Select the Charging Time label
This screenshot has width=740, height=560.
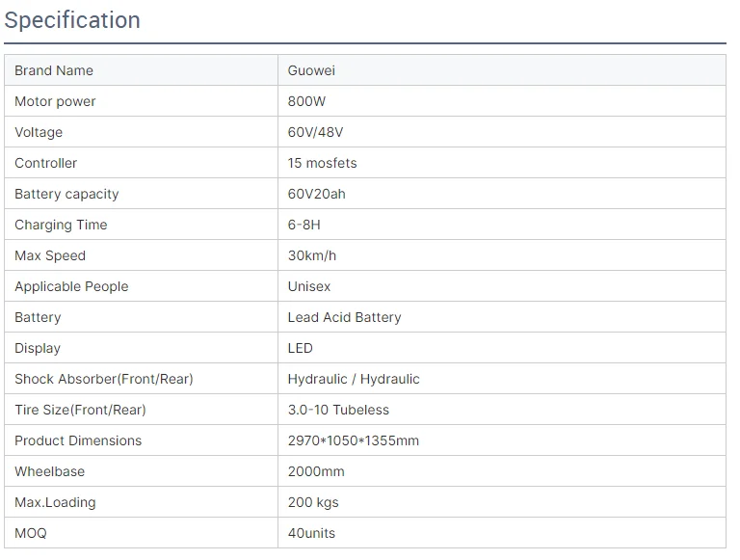point(61,225)
